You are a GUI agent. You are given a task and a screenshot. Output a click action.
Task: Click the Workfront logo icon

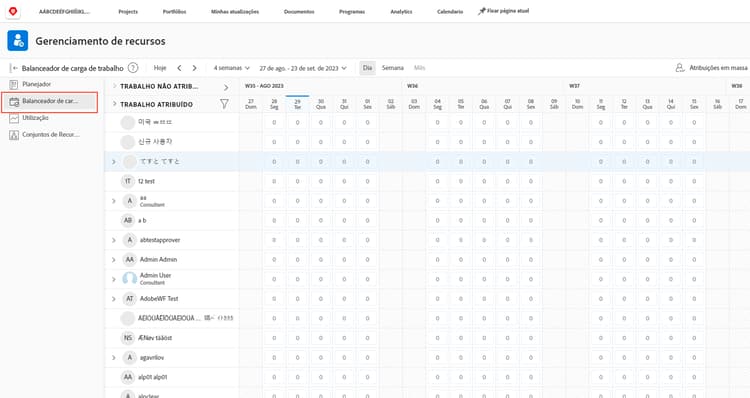(13, 11)
